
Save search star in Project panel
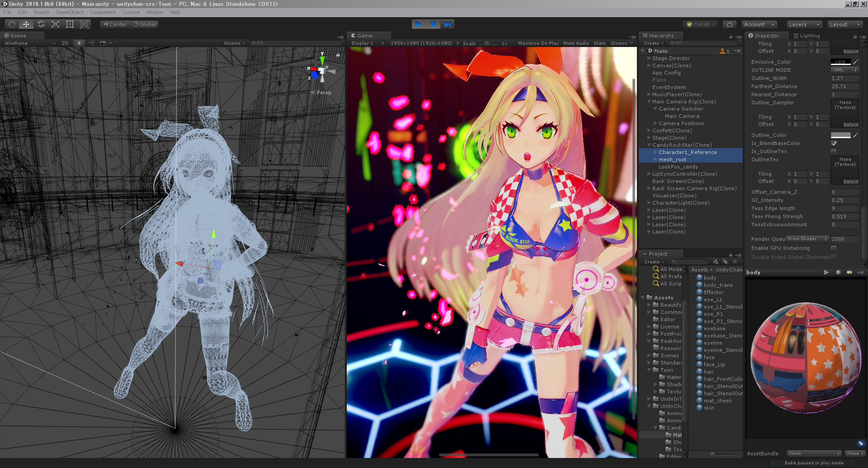[735, 262]
